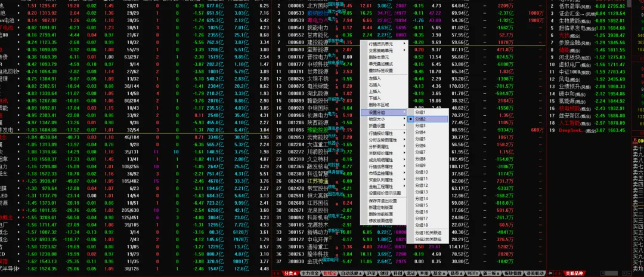Image resolution: width=644 pixels, height=277 pixels.
Task: Select stock row 皖能电力 000543
Action: coord(408,27)
